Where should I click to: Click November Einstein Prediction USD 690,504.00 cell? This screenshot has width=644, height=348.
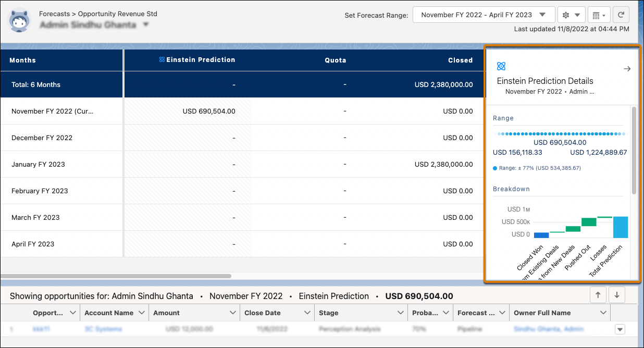pos(209,111)
